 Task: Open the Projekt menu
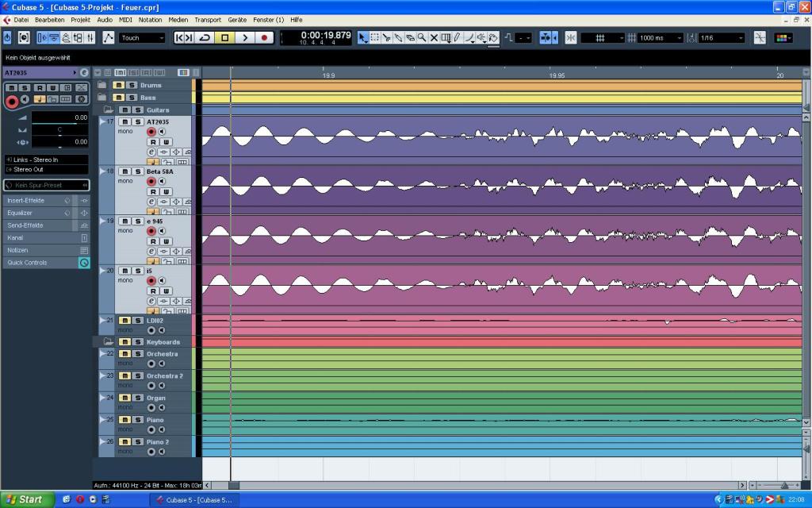(81, 20)
